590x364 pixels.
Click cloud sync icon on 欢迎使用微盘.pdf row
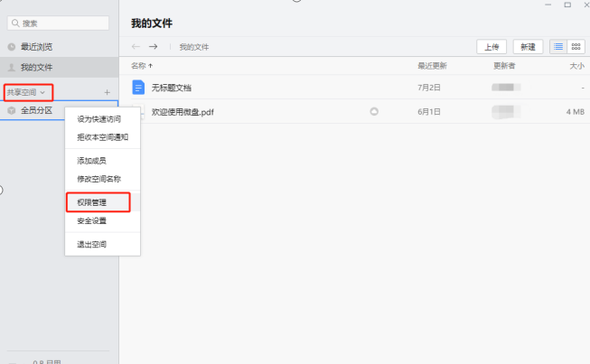click(373, 111)
